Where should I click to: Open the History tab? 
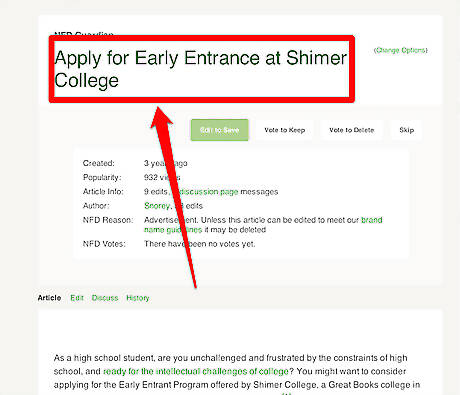(138, 298)
